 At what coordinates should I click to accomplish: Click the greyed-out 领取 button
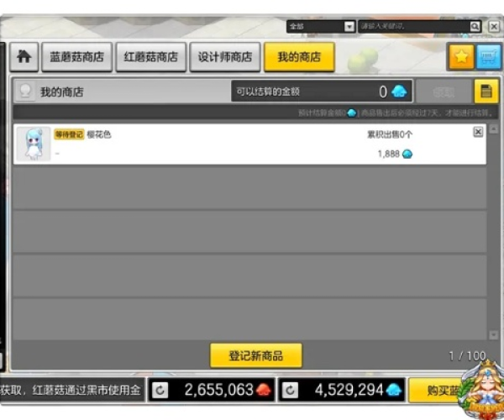[x=444, y=92]
